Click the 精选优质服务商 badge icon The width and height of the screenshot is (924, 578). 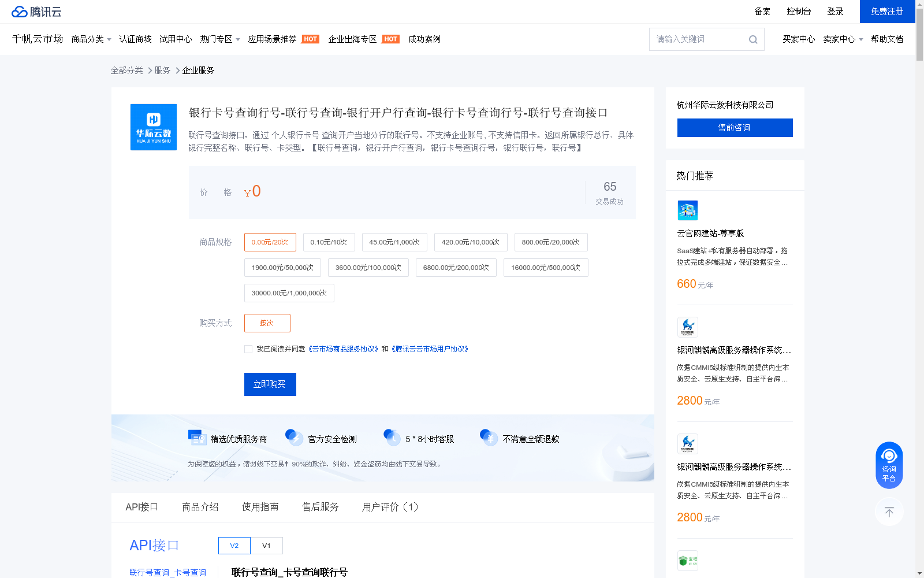197,438
